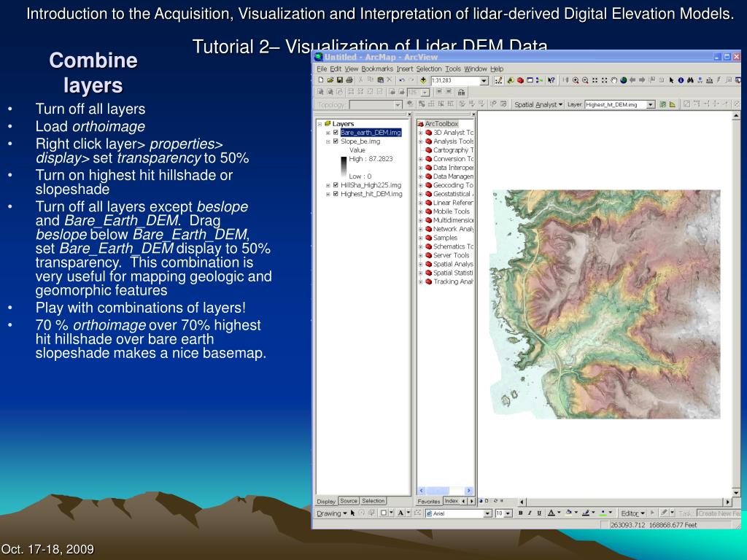747x560 pixels.
Task: Undo the last action with the Undo icon
Action: point(402,80)
